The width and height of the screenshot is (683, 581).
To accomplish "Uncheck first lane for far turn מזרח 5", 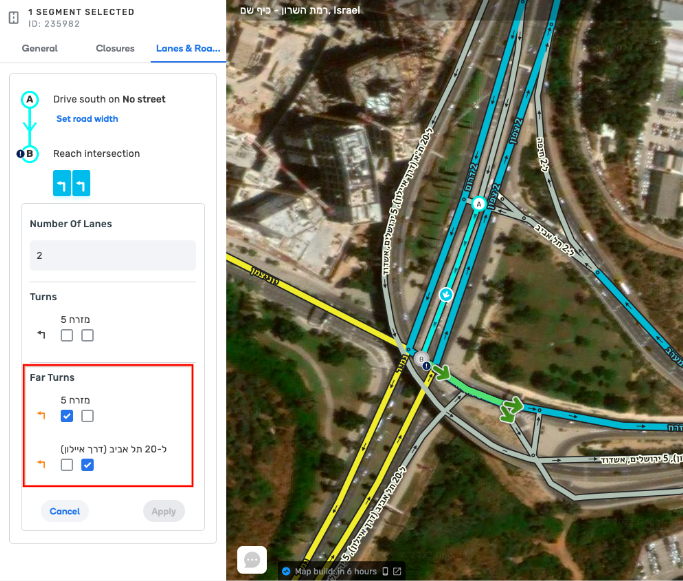I will coord(67,416).
